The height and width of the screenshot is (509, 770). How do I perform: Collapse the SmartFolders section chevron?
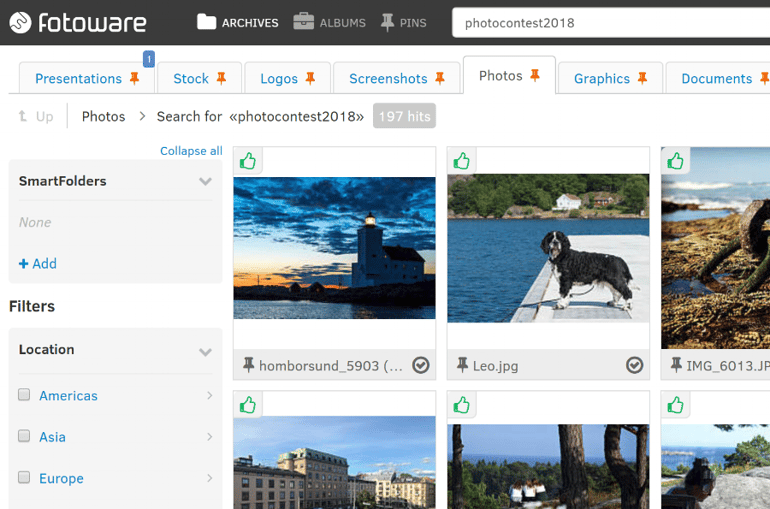coord(205,181)
